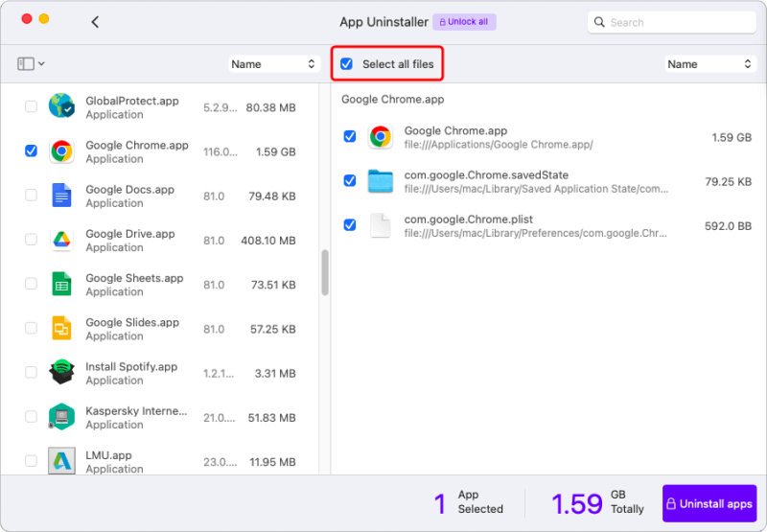The width and height of the screenshot is (767, 532).
Task: Click the Kaspersky Interne... name text
Action: [136, 411]
